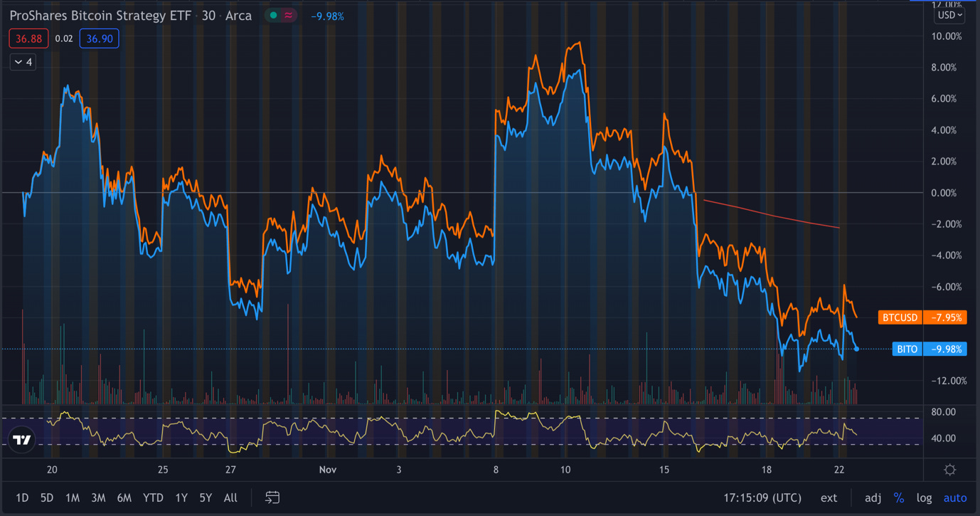Select the All time range
This screenshot has height=516, width=980.
point(230,497)
